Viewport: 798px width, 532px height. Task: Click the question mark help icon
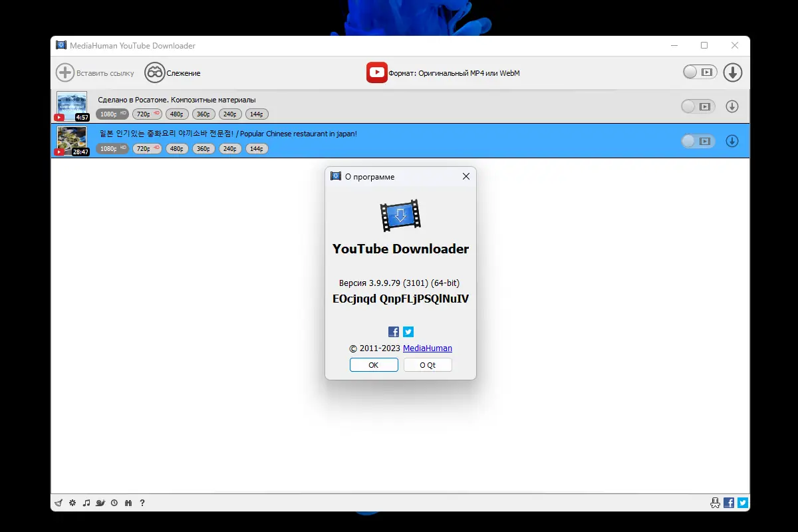coord(142,503)
